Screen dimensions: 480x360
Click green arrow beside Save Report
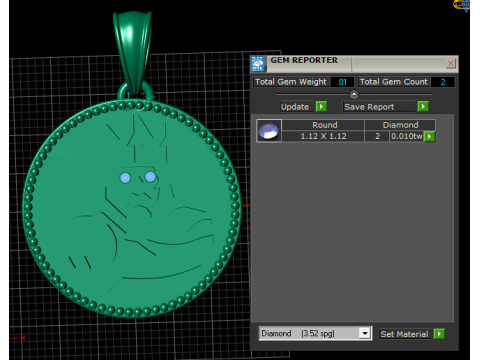click(x=423, y=107)
